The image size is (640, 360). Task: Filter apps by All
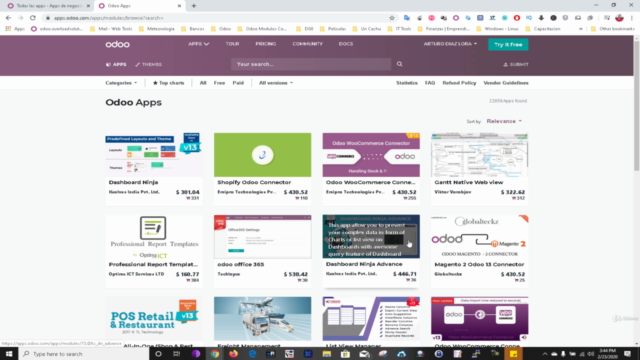coord(203,83)
